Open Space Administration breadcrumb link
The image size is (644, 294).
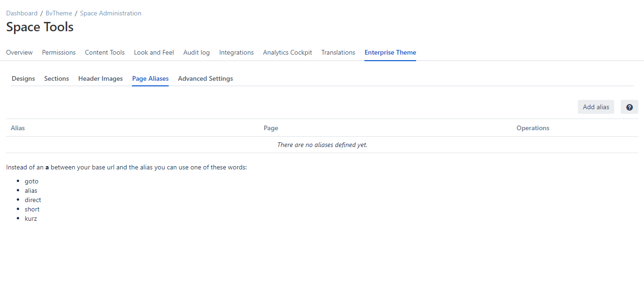point(110,13)
